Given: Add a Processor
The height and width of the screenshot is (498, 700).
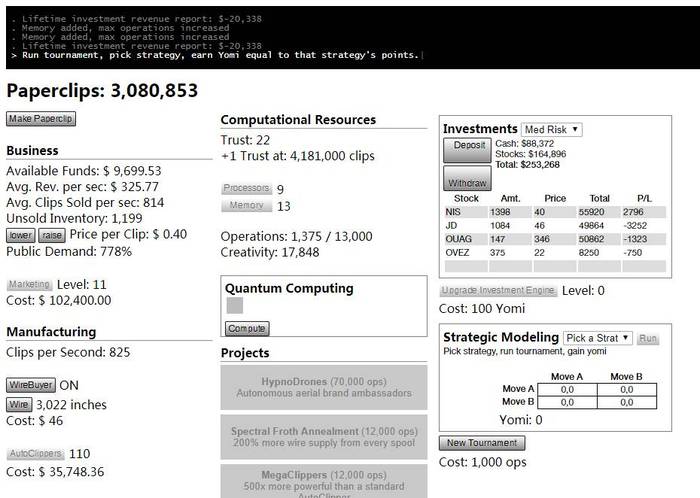Looking at the screenshot, I should 246,188.
